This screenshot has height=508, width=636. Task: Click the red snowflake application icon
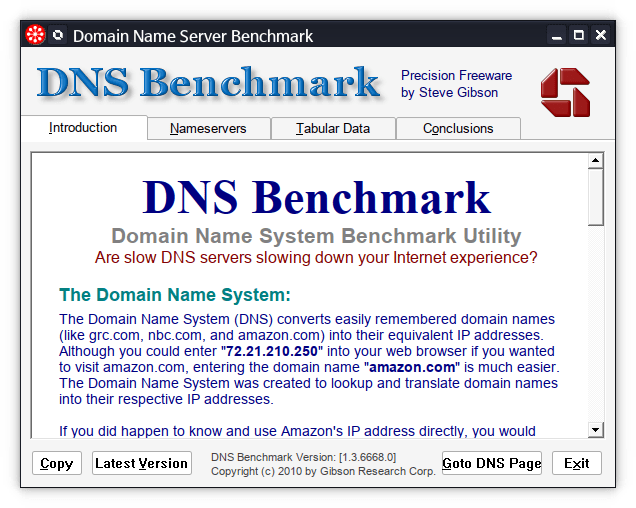tap(35, 35)
